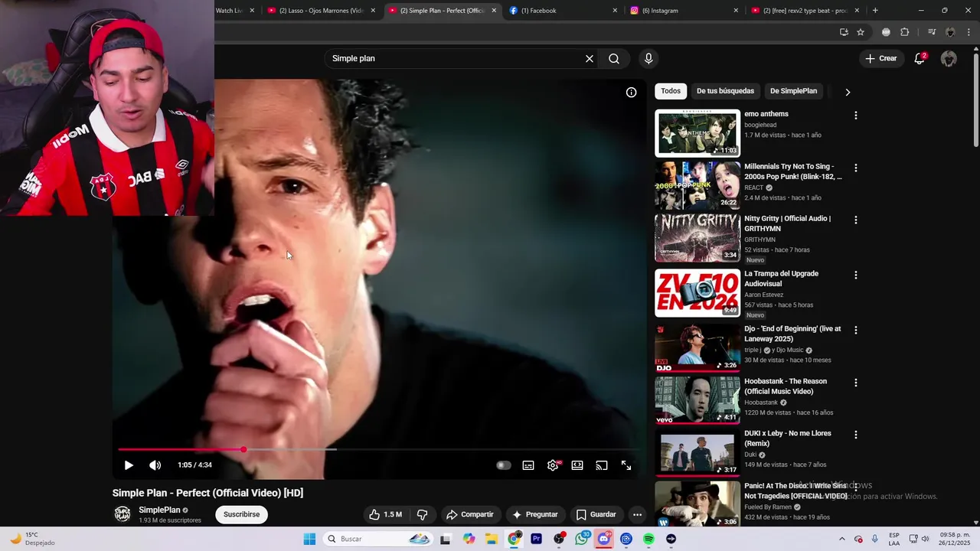Open Discord from the taskbar
980x551 pixels.
(x=604, y=539)
